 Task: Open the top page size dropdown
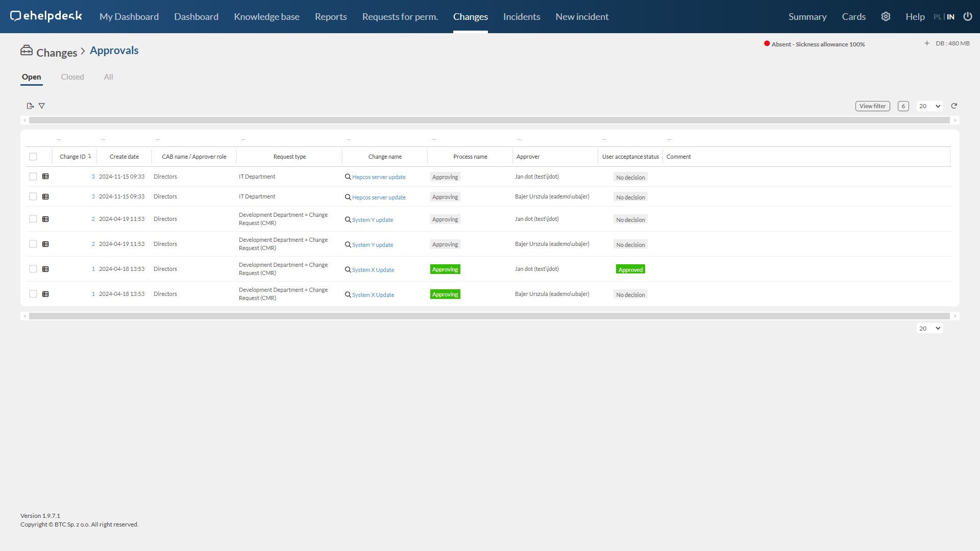pos(929,106)
